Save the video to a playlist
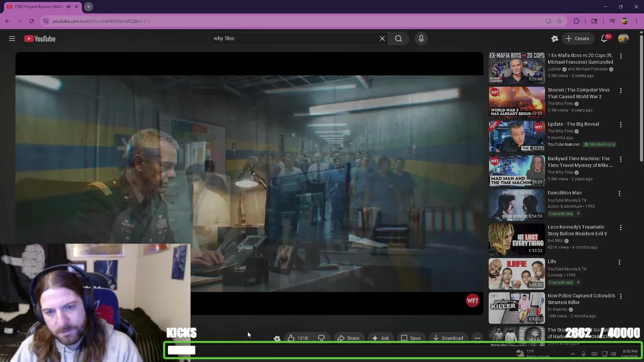The width and height of the screenshot is (644, 362). pyautogui.click(x=411, y=338)
